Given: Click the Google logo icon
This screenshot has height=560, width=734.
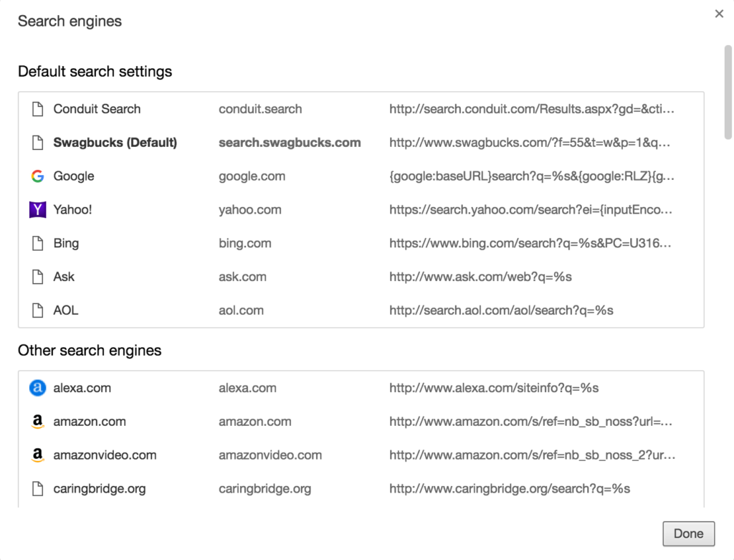Looking at the screenshot, I should (37, 176).
